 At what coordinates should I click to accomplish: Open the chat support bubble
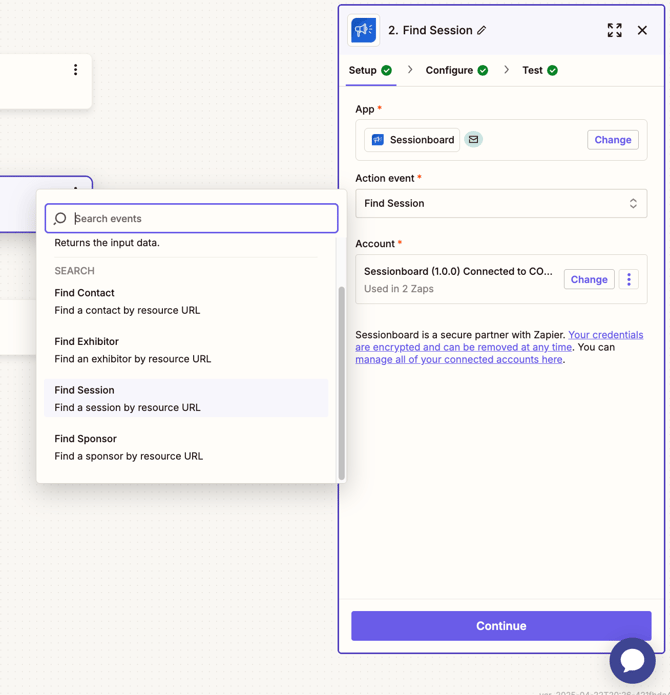(632, 660)
